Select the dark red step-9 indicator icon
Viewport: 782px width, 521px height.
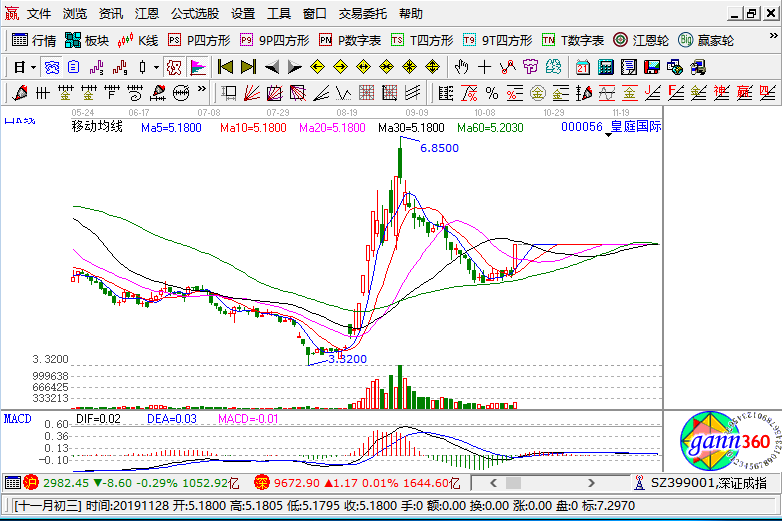(x=120, y=67)
